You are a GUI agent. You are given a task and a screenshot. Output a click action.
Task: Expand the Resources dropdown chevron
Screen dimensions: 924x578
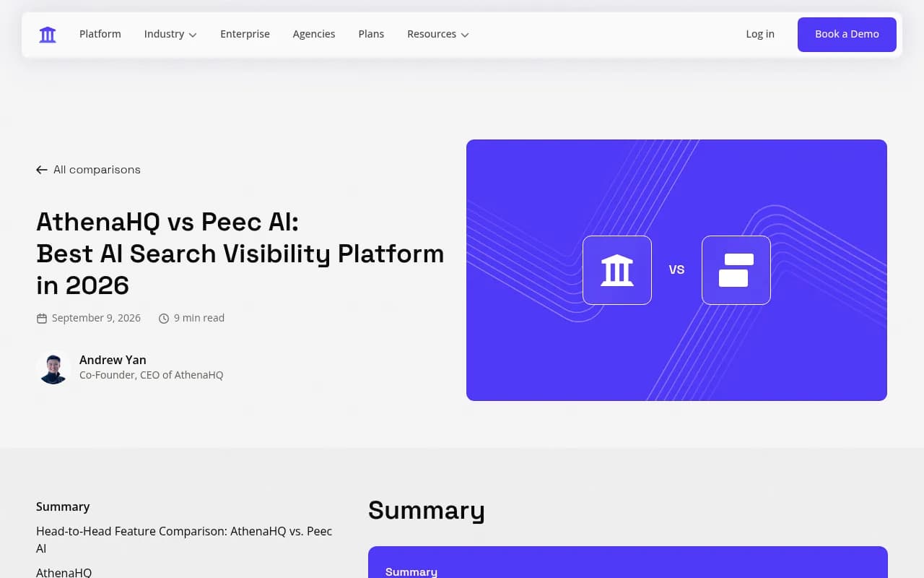pyautogui.click(x=465, y=35)
